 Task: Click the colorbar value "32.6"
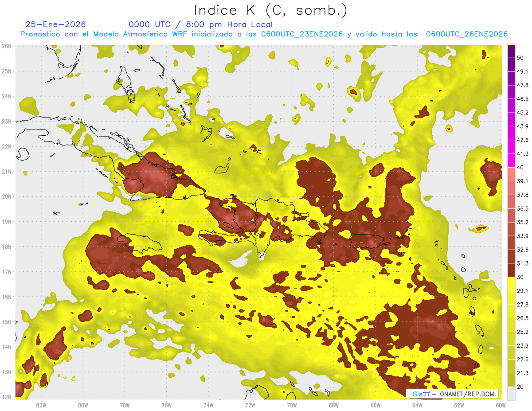(522, 250)
